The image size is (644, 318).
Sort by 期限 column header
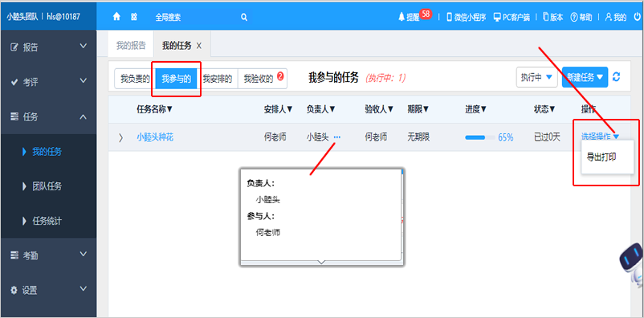[418, 109]
